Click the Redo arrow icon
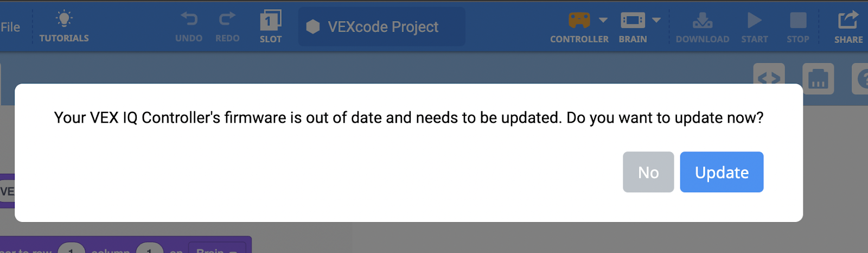The image size is (868, 253). pyautogui.click(x=227, y=20)
